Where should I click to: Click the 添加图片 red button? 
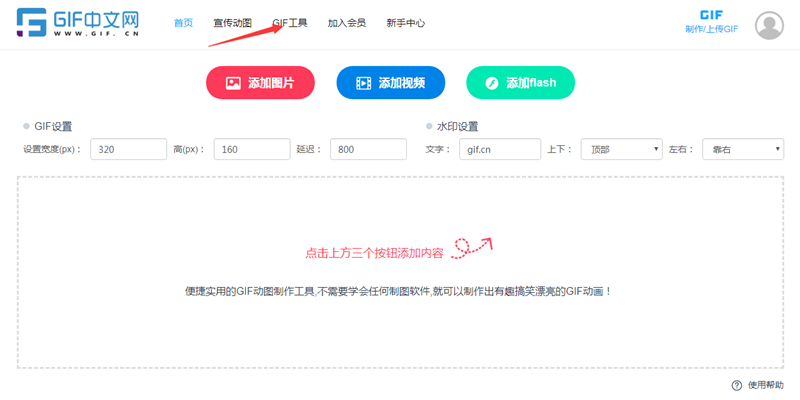260,83
